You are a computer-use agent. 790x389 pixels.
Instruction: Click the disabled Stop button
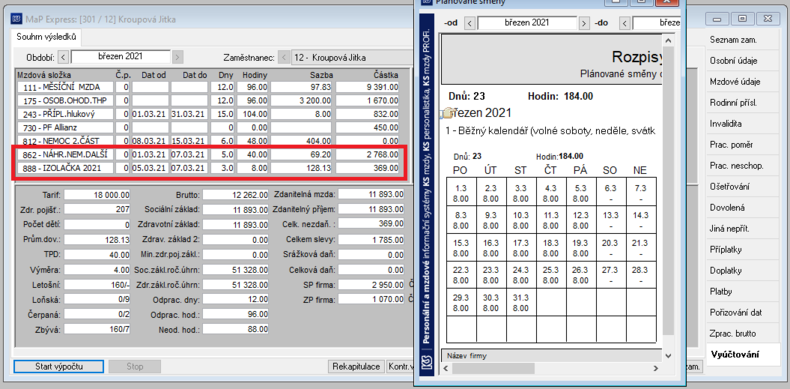point(135,366)
